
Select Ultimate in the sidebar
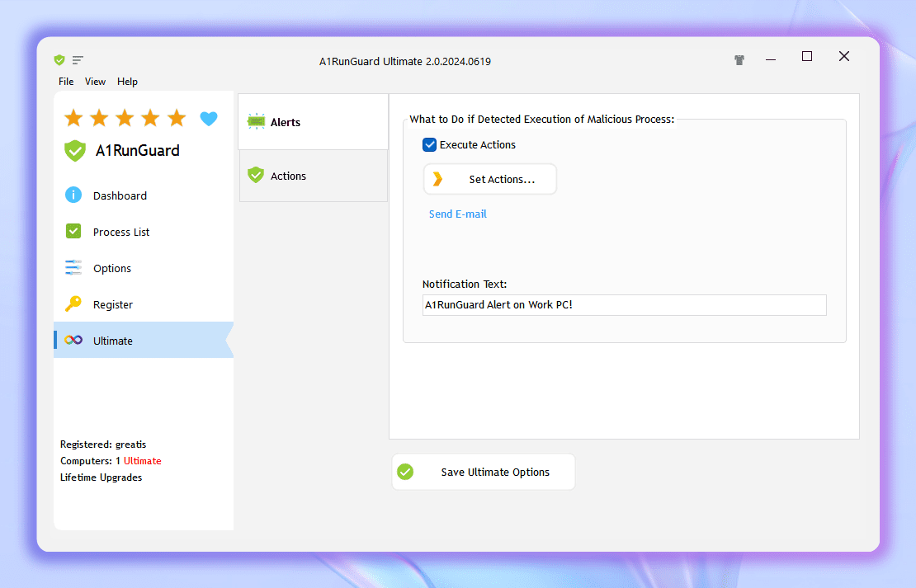point(113,341)
